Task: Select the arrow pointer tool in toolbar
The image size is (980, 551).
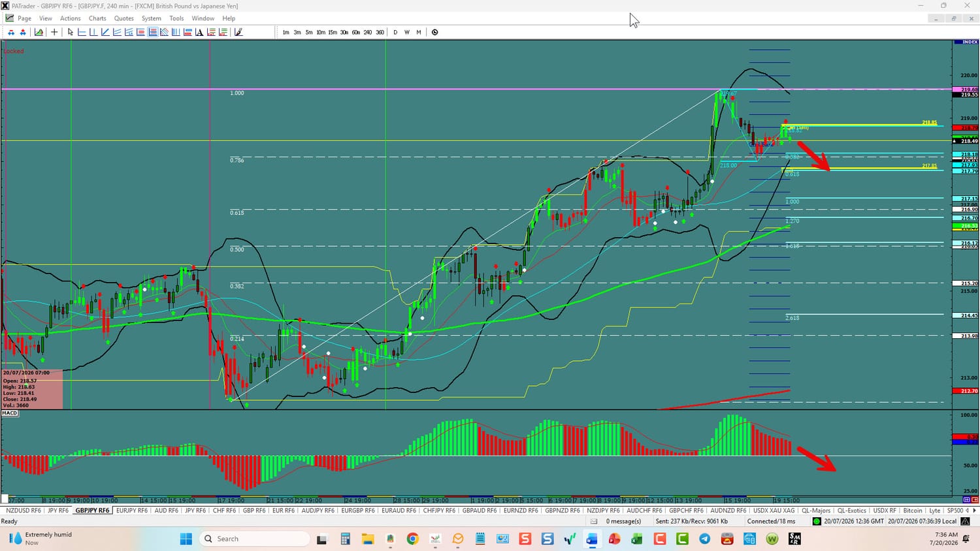Action: tap(71, 32)
